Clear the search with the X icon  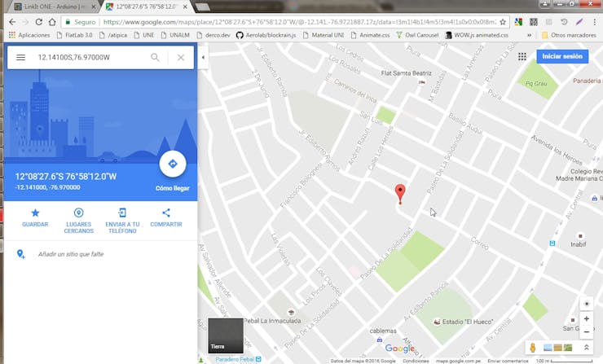click(x=181, y=57)
